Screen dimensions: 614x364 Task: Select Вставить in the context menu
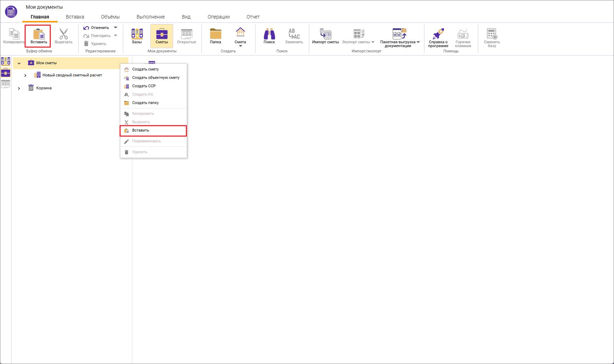pyautogui.click(x=141, y=131)
